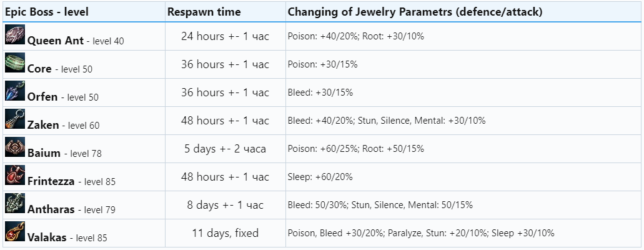Click the Changing of Jewelry Parametrs header
Viewport: 644px width, 250px height.
[415, 11]
